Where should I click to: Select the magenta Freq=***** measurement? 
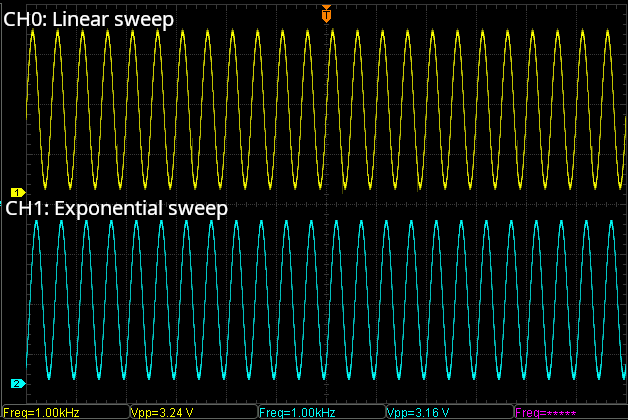(x=545, y=413)
